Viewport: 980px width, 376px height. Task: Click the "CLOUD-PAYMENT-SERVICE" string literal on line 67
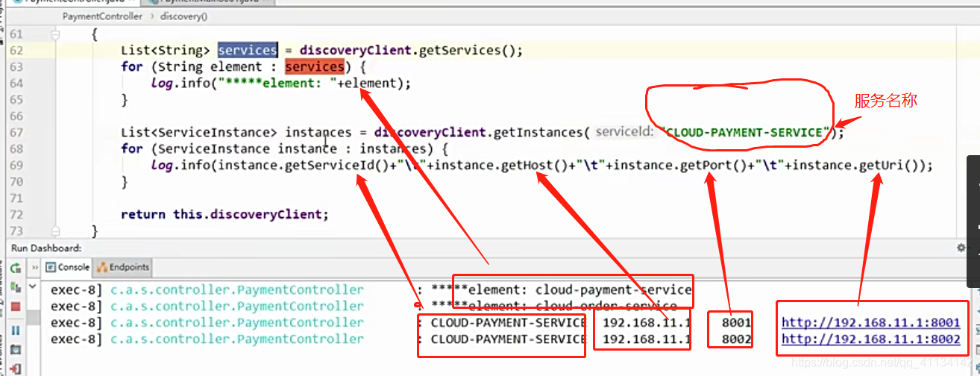pos(746,132)
